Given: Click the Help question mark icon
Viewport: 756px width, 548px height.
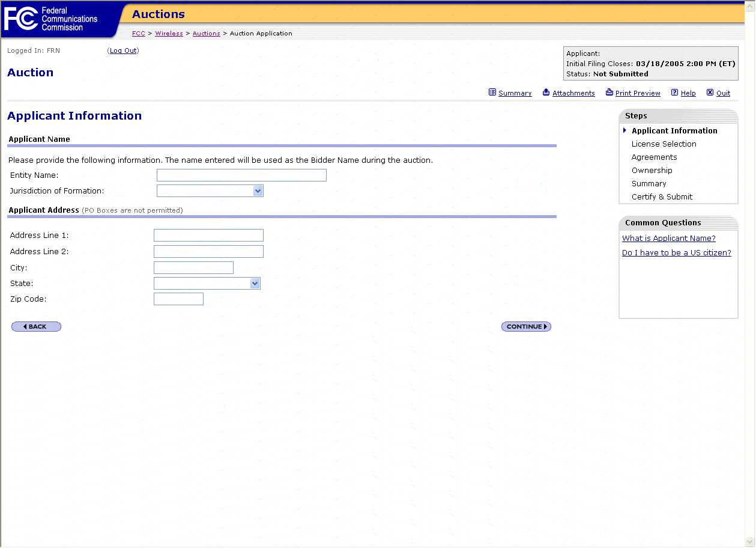Looking at the screenshot, I should (x=674, y=93).
